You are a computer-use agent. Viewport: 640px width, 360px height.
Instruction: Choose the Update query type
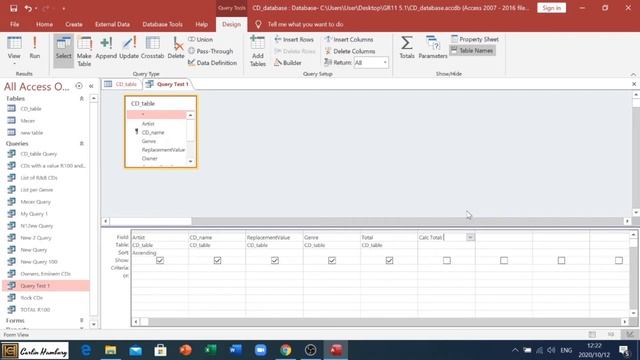coord(129,48)
